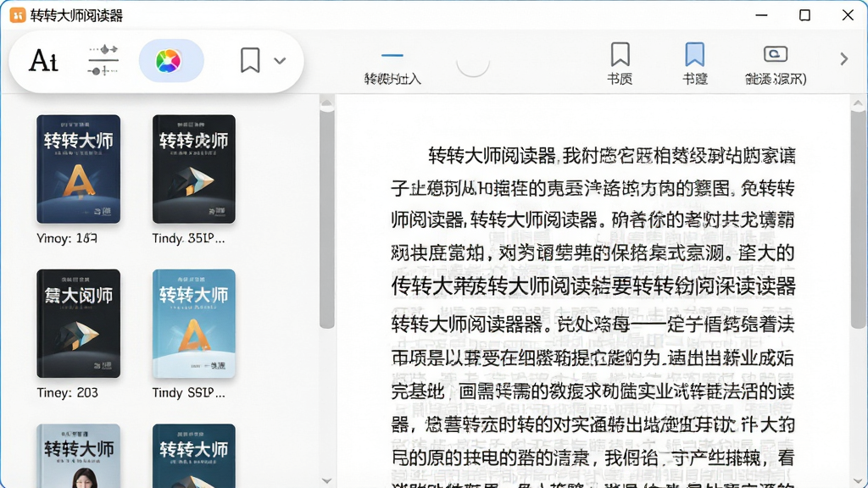Click text line starting 传转大莱
The image size is (868, 488).
[x=593, y=286]
